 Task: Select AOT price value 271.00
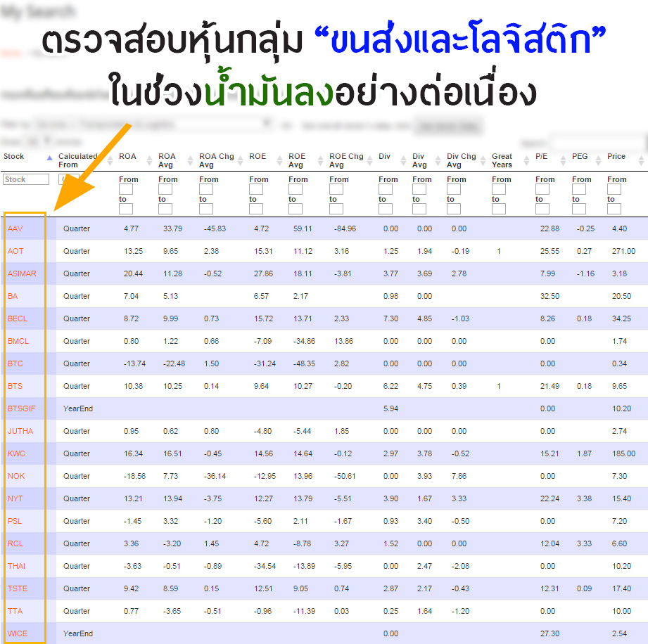pyautogui.click(x=623, y=251)
